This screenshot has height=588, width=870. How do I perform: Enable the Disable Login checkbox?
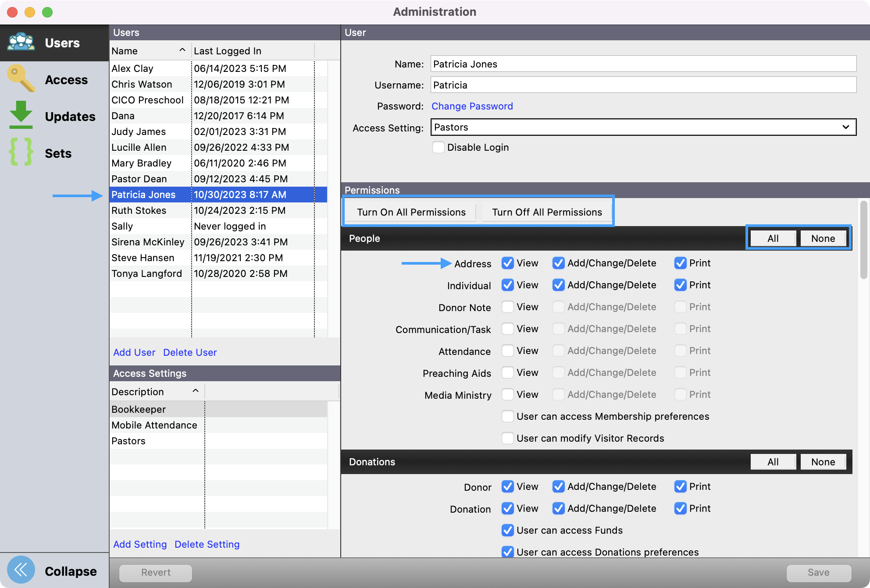pos(438,147)
